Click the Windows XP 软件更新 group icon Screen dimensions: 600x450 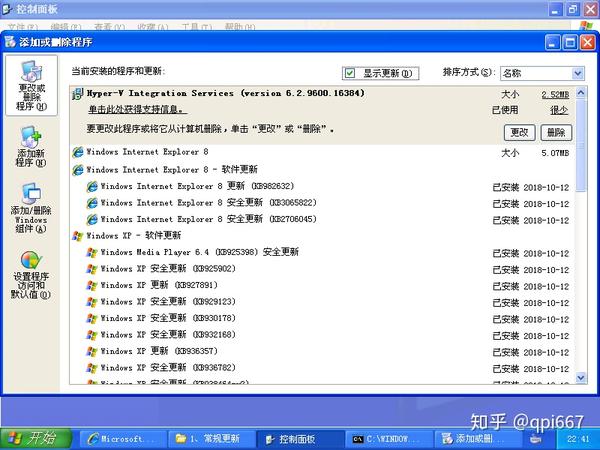point(78,236)
